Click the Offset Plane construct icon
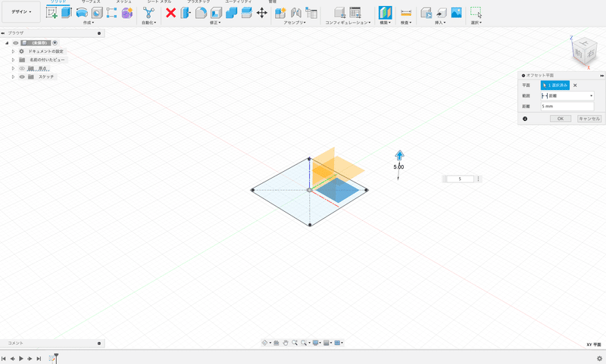Screen dimensions: 606x364 click(x=385, y=13)
